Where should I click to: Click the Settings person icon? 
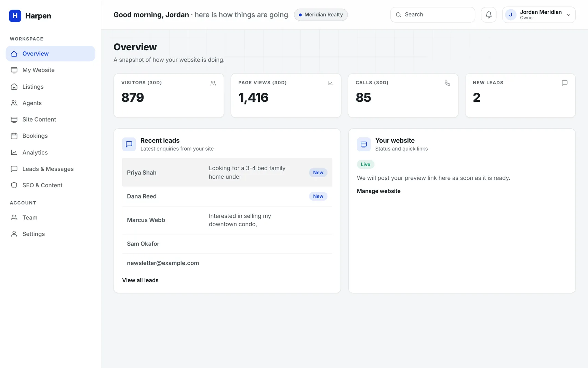(x=14, y=234)
